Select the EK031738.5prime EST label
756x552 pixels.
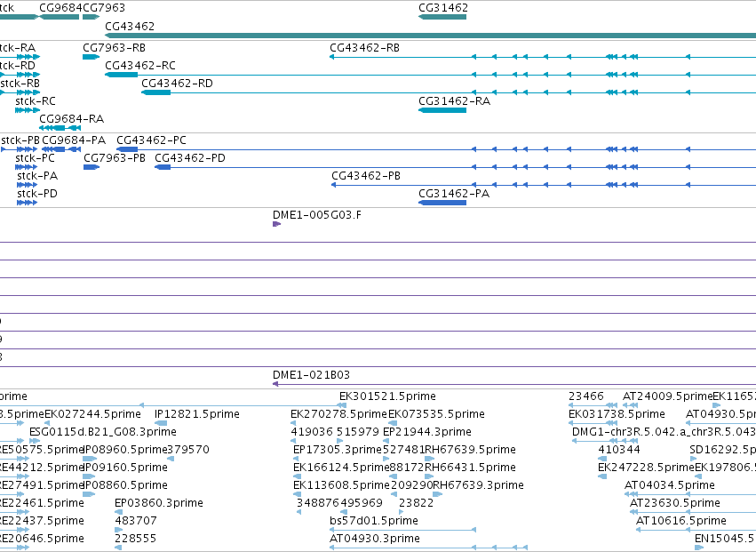pos(617,414)
